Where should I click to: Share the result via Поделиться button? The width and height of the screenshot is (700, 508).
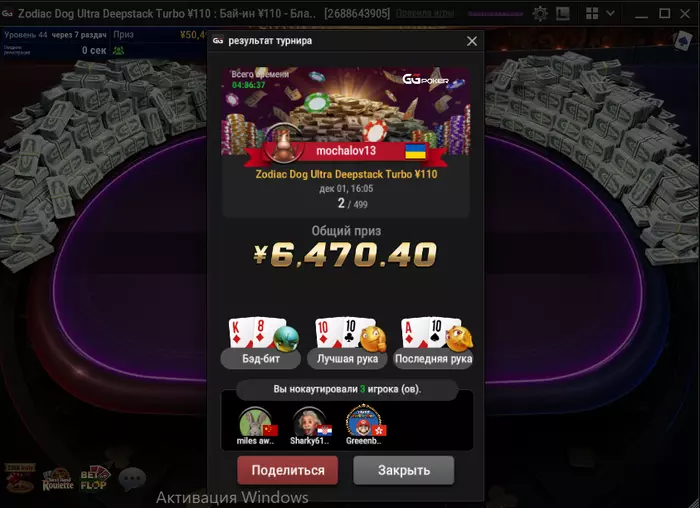288,470
